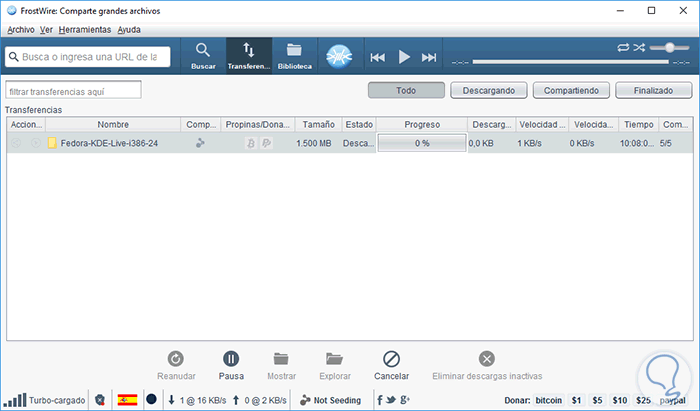
Task: Sort transfers by Tamaño column
Action: point(318,125)
